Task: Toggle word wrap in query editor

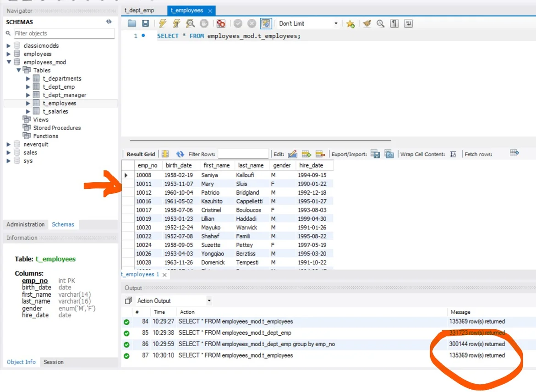Action: [x=408, y=24]
